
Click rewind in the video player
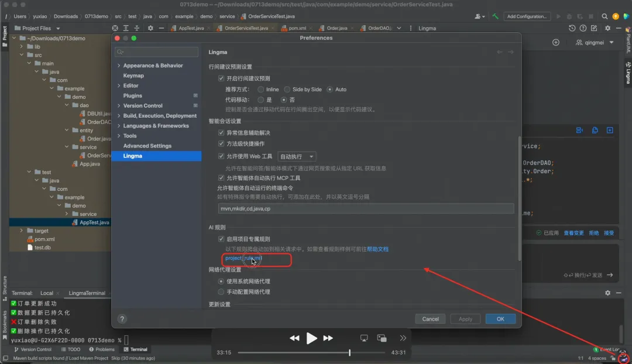[x=294, y=338]
